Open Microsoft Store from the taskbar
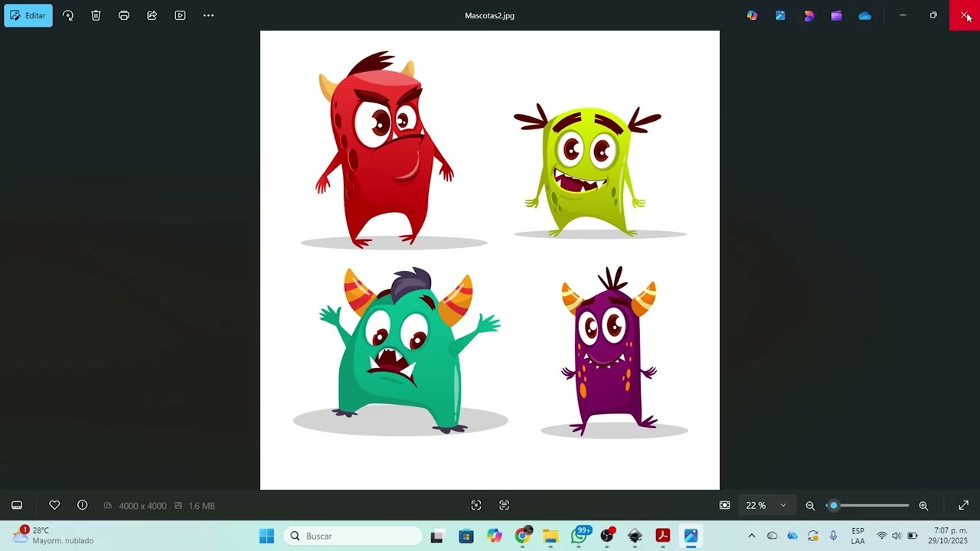This screenshot has height=551, width=980. click(466, 536)
